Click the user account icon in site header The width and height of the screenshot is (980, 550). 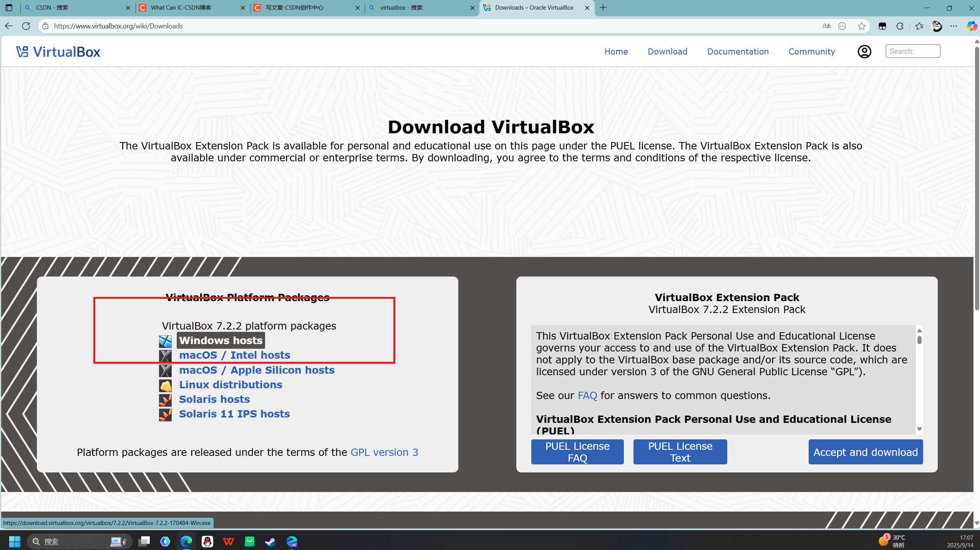click(864, 51)
